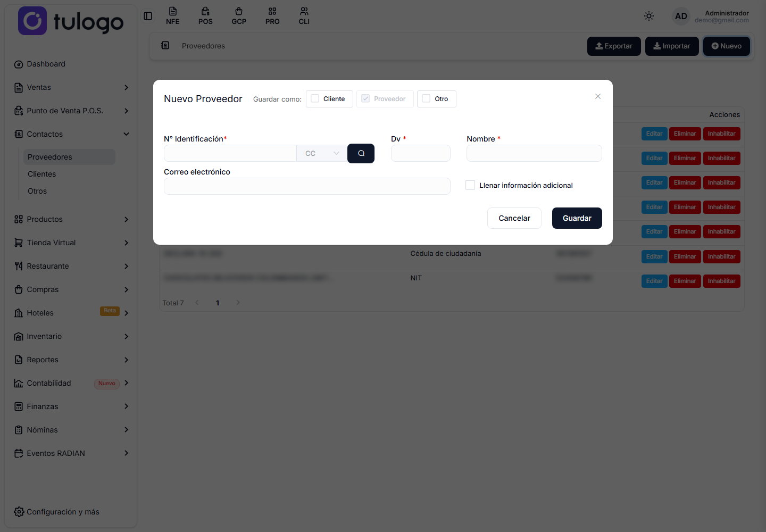Screen dimensions: 766x532
Task: Click the Importar button
Action: [672, 46]
